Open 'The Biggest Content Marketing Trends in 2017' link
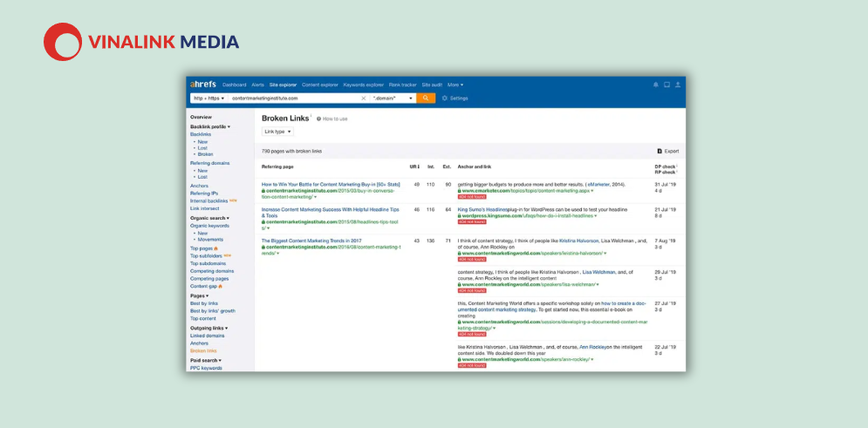 tap(311, 241)
